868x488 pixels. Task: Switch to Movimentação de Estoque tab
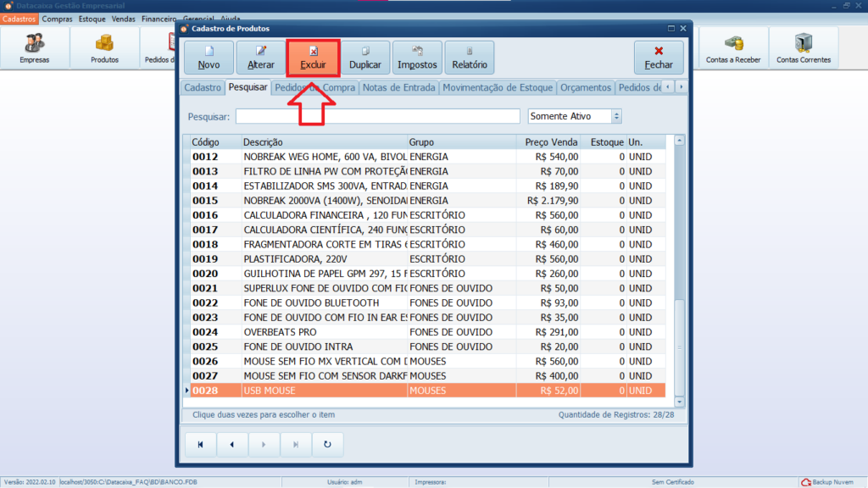pos(497,87)
